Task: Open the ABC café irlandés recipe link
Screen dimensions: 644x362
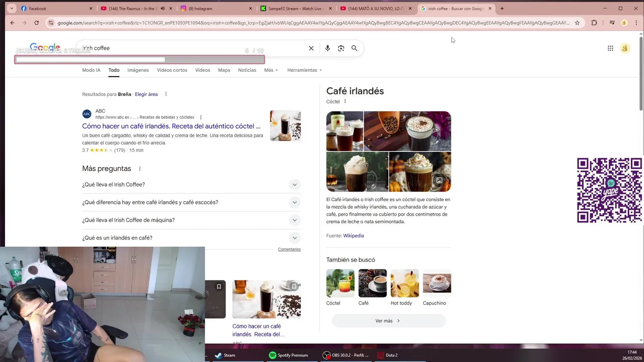Action: point(171,126)
